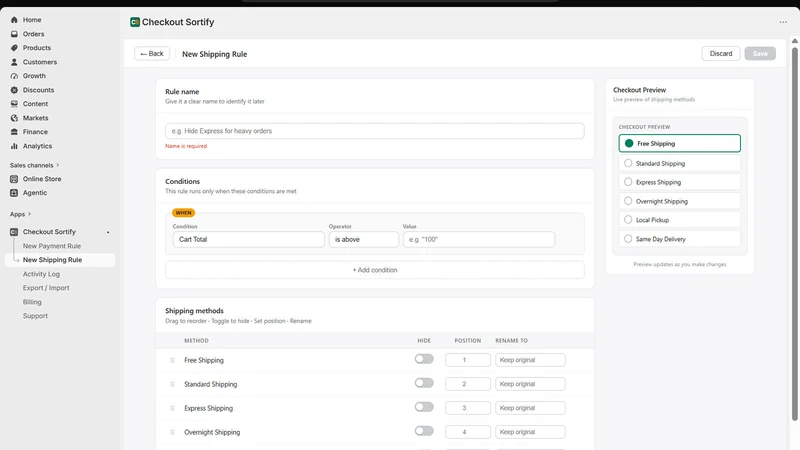Click drag handle for Free Shipping row
The image size is (800, 450).
point(172,360)
